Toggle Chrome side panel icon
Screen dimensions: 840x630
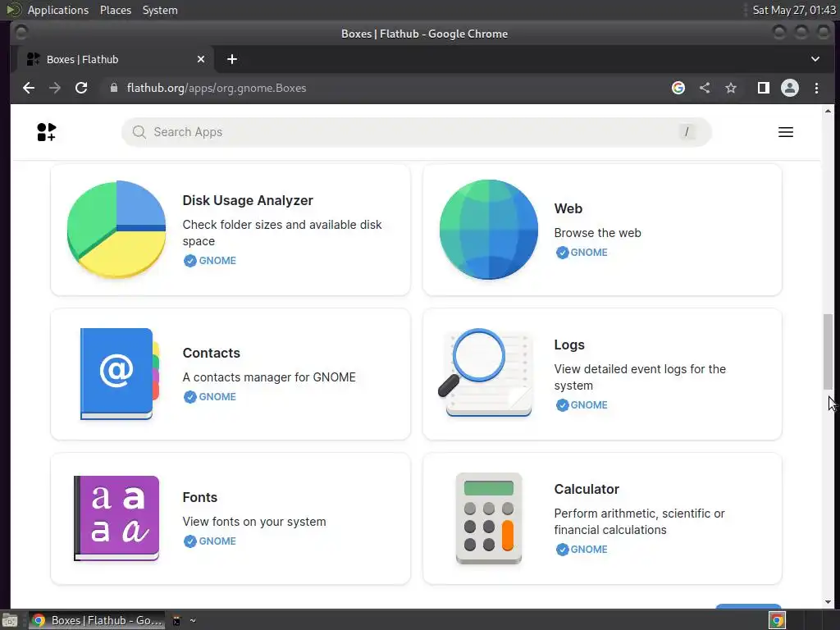point(764,88)
